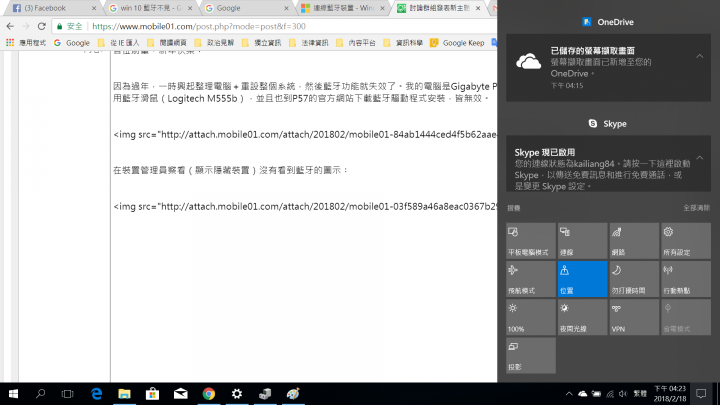This screenshot has width=720, height=405.
Task: Switch to the win 10 藍牙不見 tab
Action: (151, 8)
